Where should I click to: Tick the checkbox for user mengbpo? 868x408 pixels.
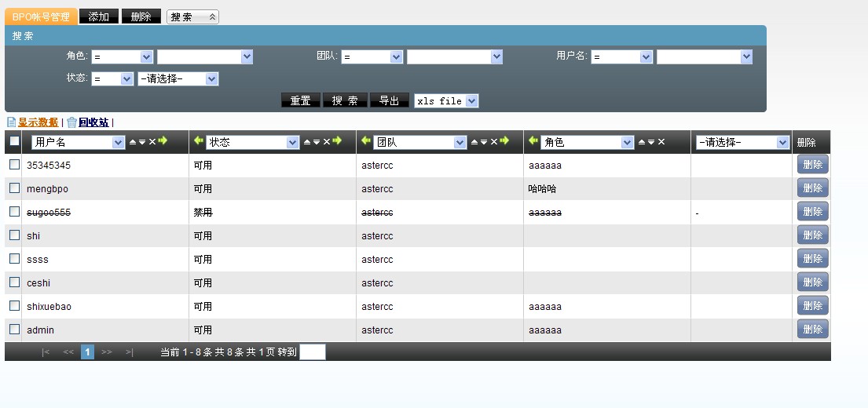point(14,188)
